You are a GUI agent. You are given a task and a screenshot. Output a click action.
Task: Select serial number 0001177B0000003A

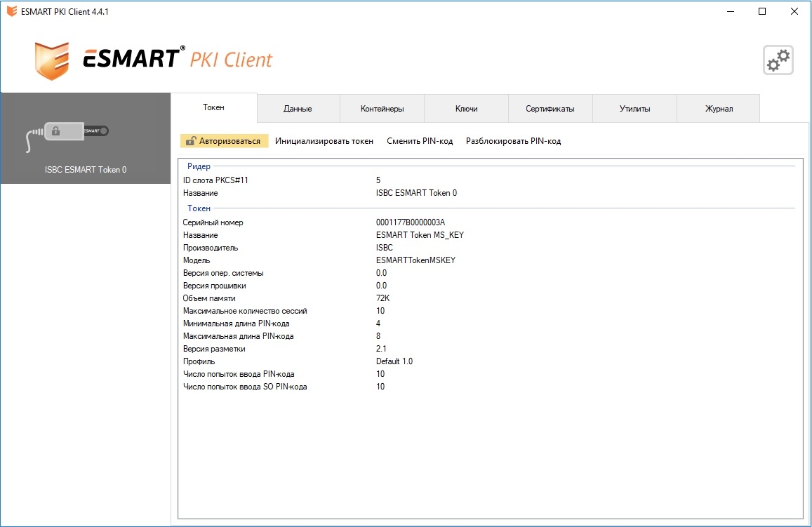(x=411, y=222)
